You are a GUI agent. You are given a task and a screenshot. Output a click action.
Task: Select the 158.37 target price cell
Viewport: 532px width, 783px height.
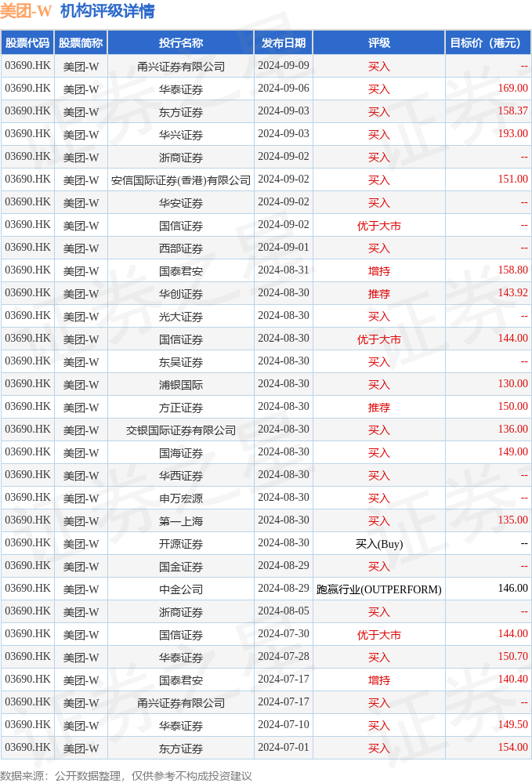[x=512, y=111]
